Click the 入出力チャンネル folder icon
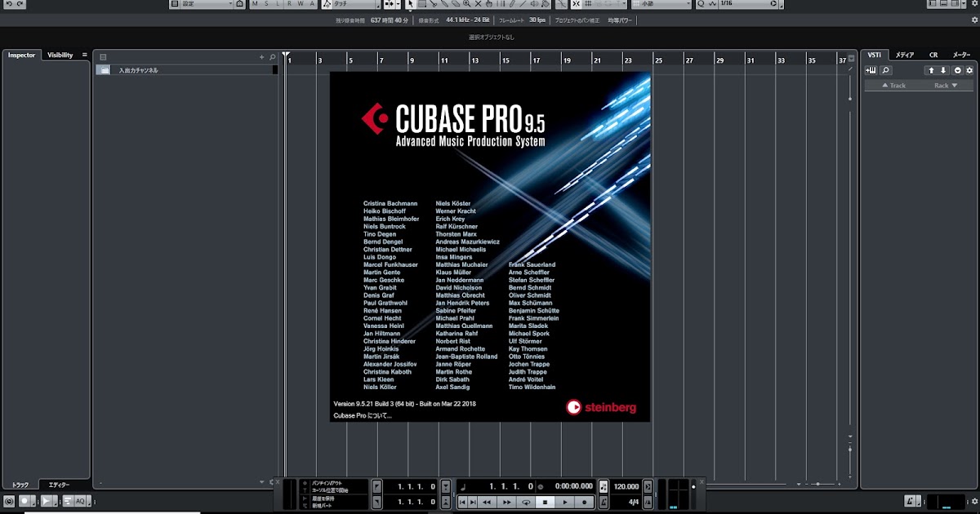This screenshot has height=514, width=980. click(103, 70)
